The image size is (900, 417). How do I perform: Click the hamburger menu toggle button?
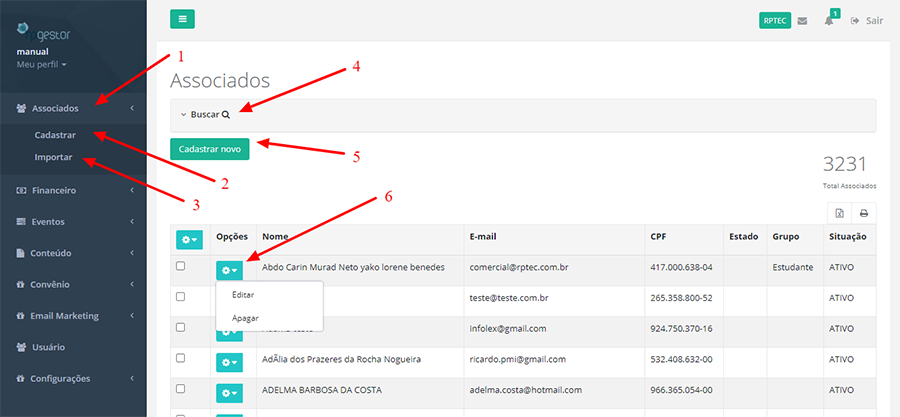[x=182, y=19]
